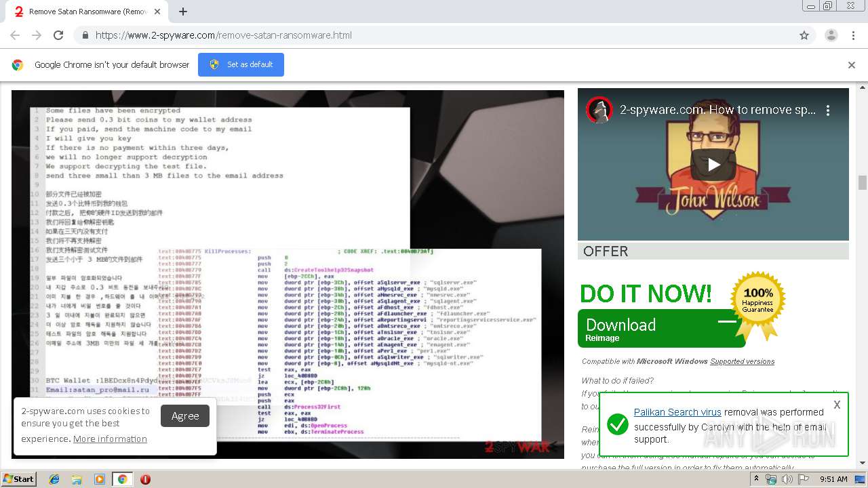The image size is (868, 488).
Task: Open the Chrome profile avatar
Action: [x=831, y=35]
